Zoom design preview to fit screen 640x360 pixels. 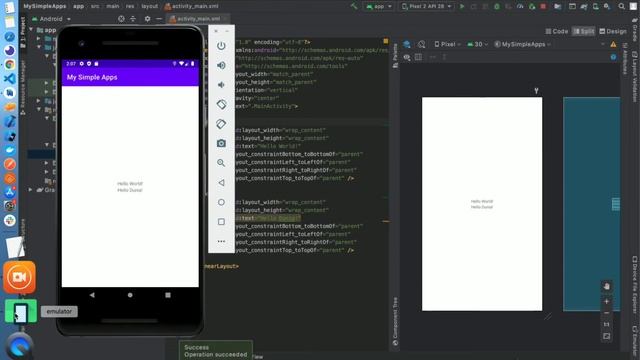point(607,336)
